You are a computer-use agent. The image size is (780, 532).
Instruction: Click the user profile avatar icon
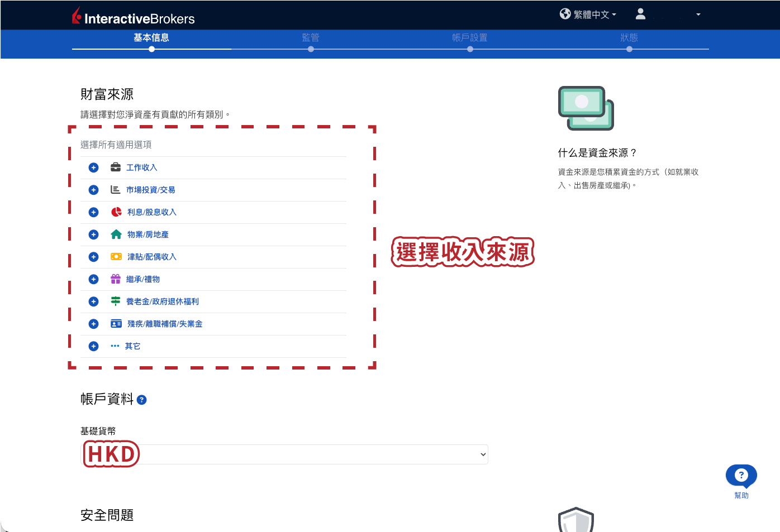tap(640, 14)
